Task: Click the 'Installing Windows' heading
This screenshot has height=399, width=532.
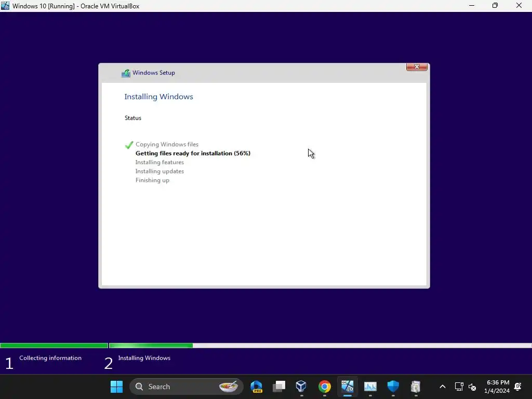Action: 158,97
